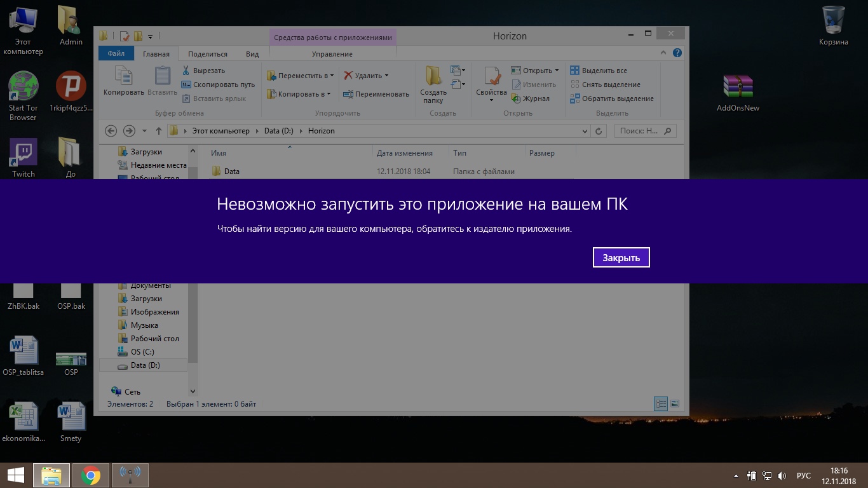Image resolution: width=868 pixels, height=488 pixels.
Task: Open the Windows Start button
Action: (15, 475)
